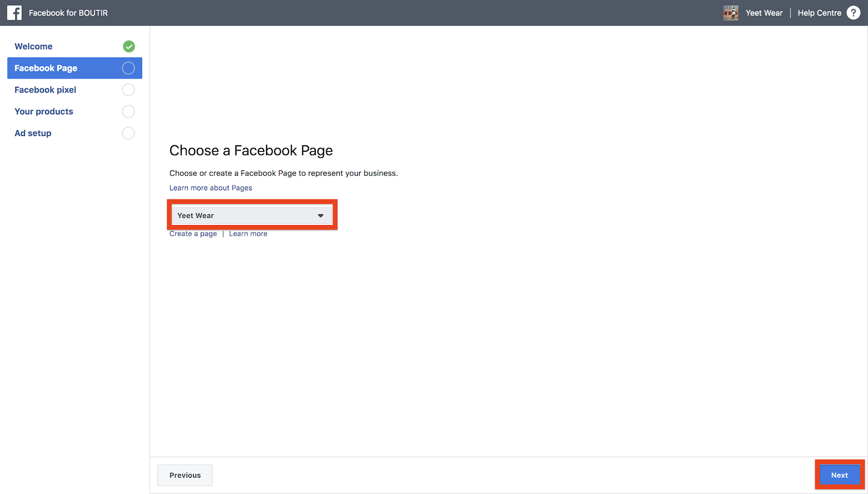Click the Choose a Facebook Page heading
Image resolution: width=868 pixels, height=494 pixels.
point(251,150)
